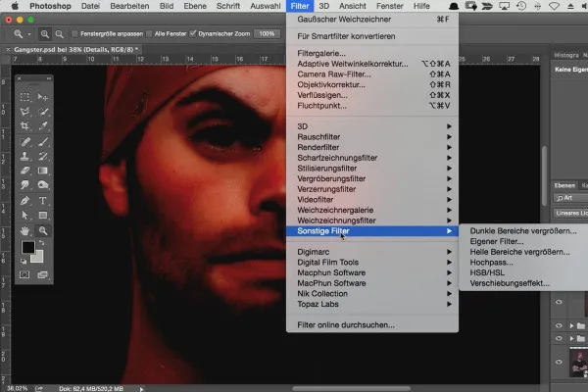Swap foreground and background colors
The image size is (588, 392).
tap(41, 243)
